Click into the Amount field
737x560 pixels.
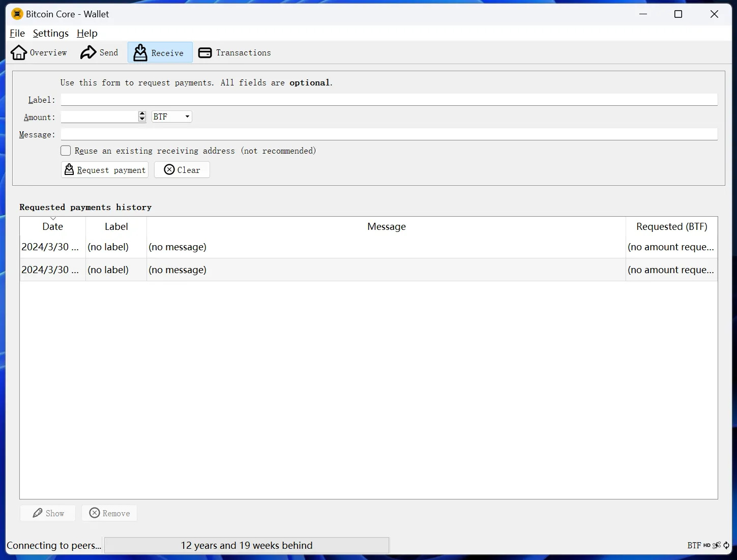[99, 117]
